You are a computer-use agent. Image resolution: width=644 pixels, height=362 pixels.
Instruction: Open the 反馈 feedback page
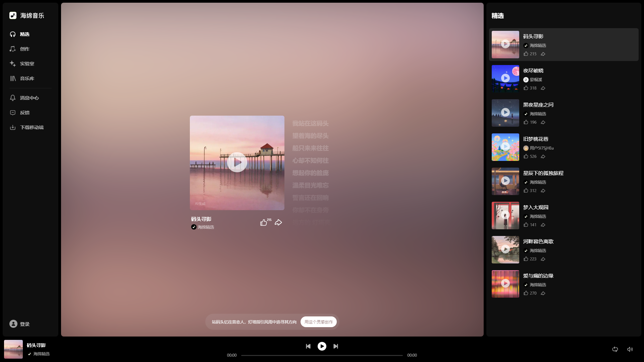(x=24, y=113)
